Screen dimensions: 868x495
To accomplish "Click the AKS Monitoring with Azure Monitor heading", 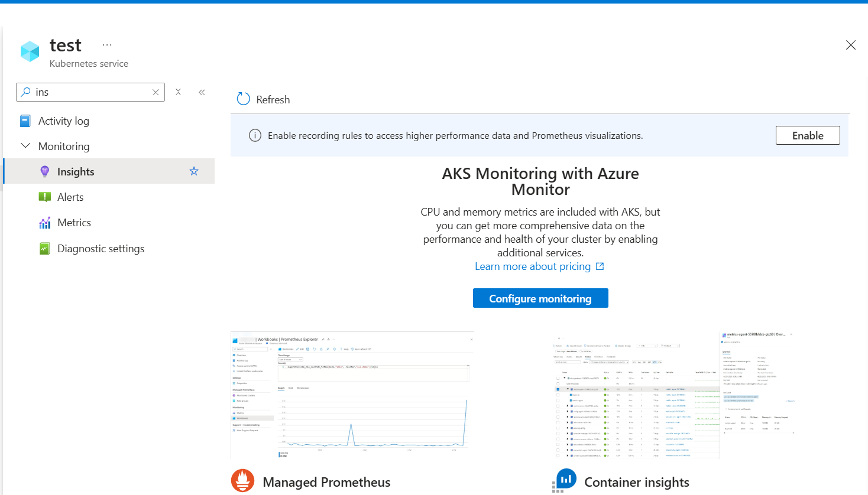I will point(540,181).
